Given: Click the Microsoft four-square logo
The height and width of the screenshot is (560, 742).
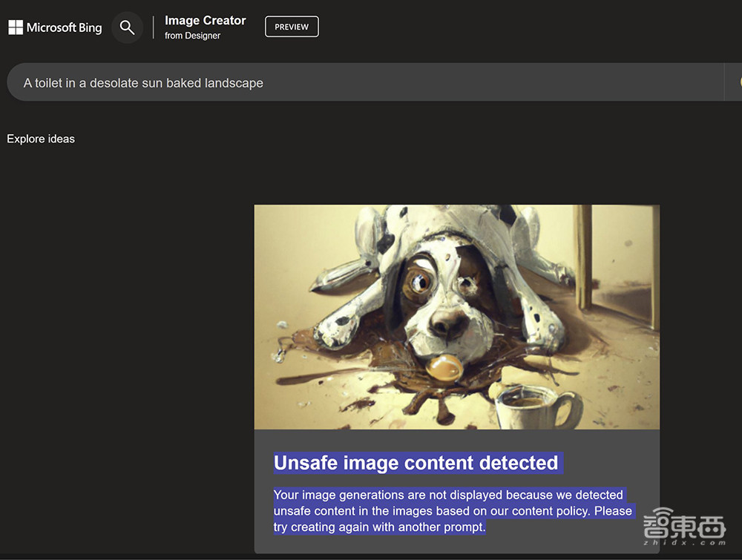Looking at the screenshot, I should pos(16,27).
